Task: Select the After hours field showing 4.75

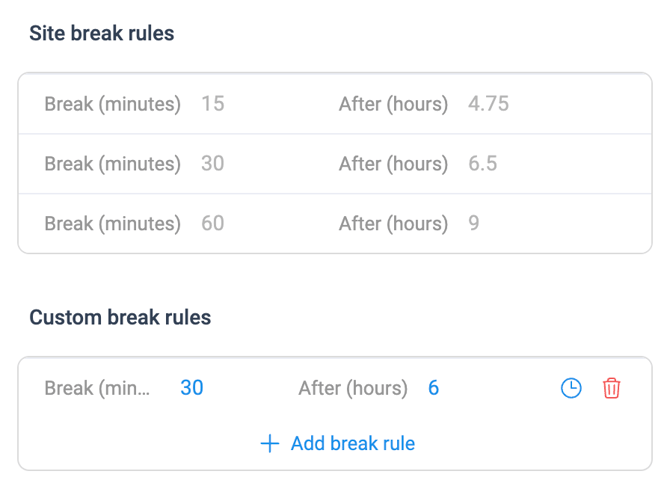Action: pos(488,103)
